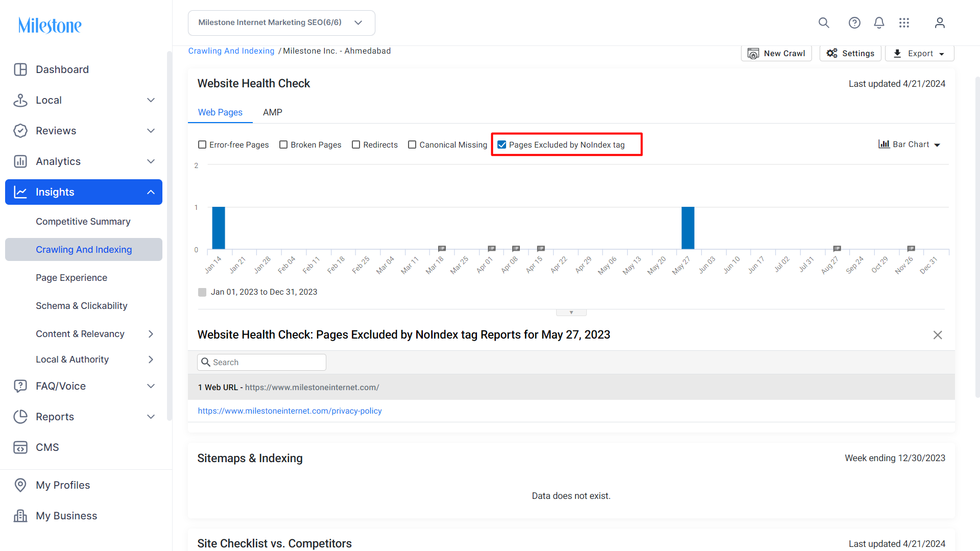Expand the Analytics menu chevron

[x=151, y=161]
